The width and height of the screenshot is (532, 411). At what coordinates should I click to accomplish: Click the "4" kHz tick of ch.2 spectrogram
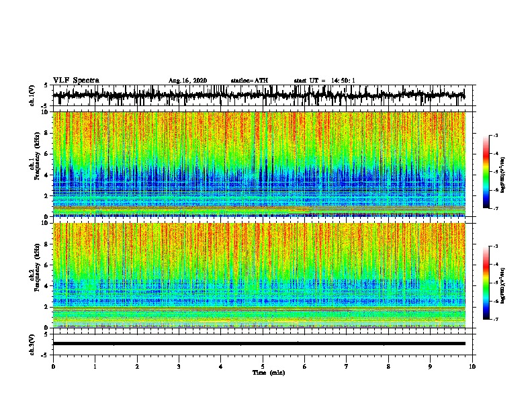pyautogui.click(x=47, y=286)
